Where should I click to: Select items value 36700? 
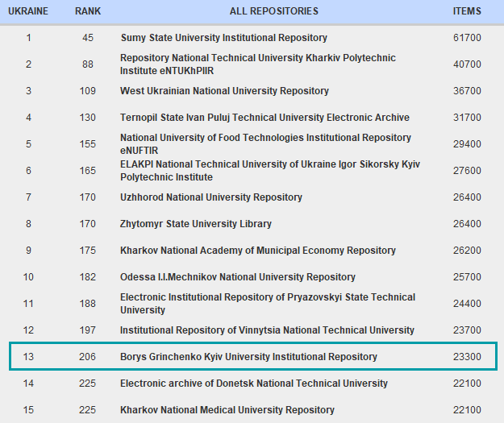click(467, 91)
